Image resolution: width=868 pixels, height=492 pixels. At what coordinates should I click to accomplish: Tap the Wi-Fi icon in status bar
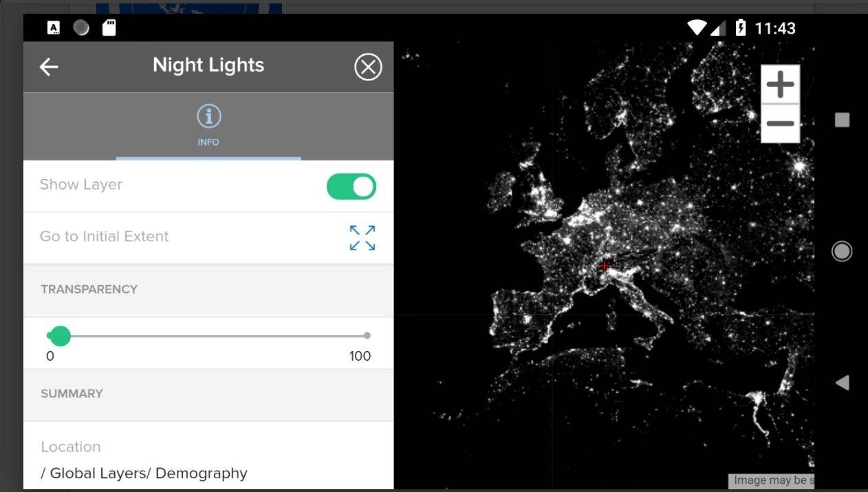pos(696,28)
